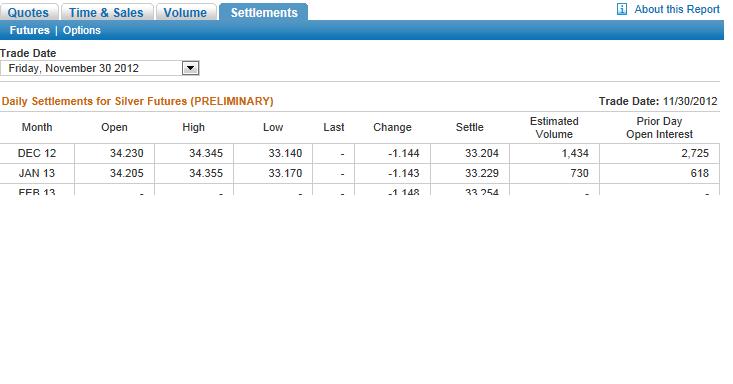
Task: Click DEC 12 open interest 2,725
Action: click(x=695, y=153)
